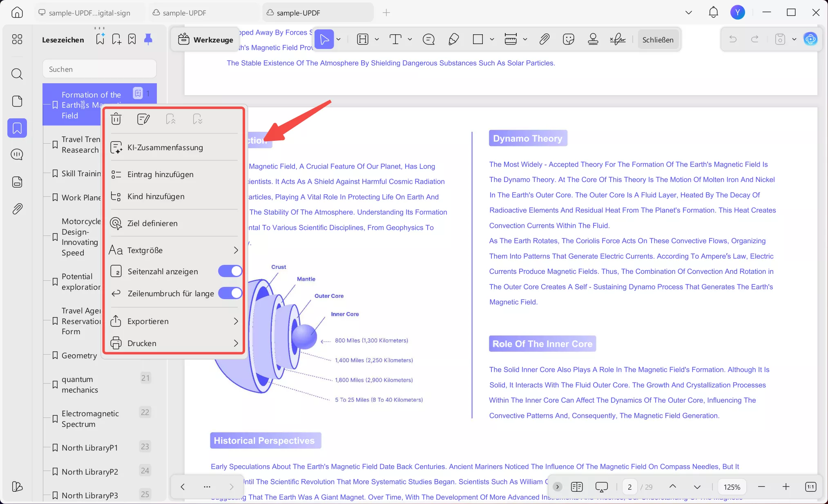The height and width of the screenshot is (504, 828).
Task: Toggle Seitenzahl anzeigen switch
Action: (x=230, y=271)
